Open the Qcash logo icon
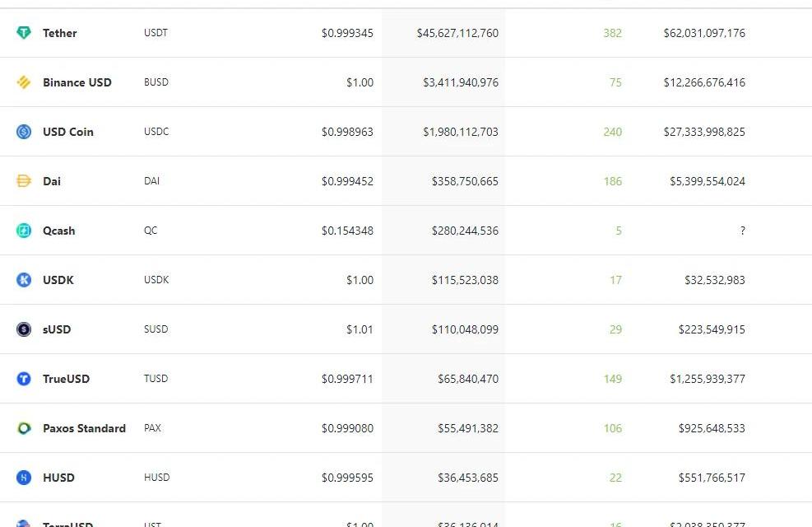 click(24, 231)
